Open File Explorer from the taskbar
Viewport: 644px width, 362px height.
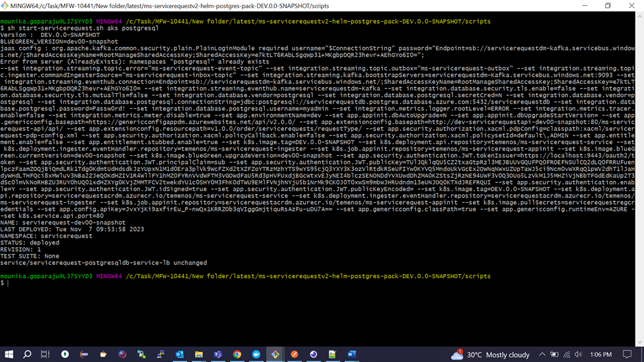click(x=199, y=355)
